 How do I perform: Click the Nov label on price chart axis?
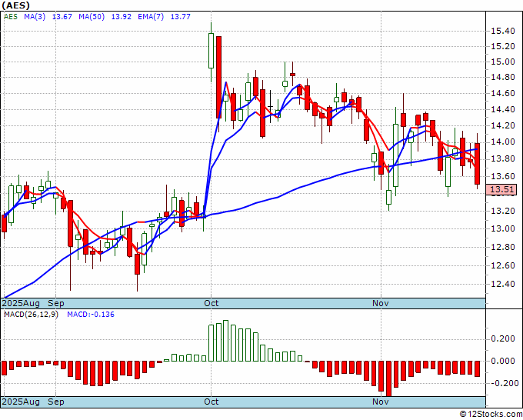381,303
